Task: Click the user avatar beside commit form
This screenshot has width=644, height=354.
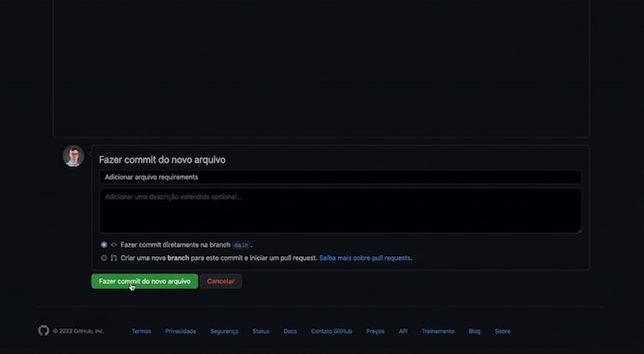Action: point(73,156)
